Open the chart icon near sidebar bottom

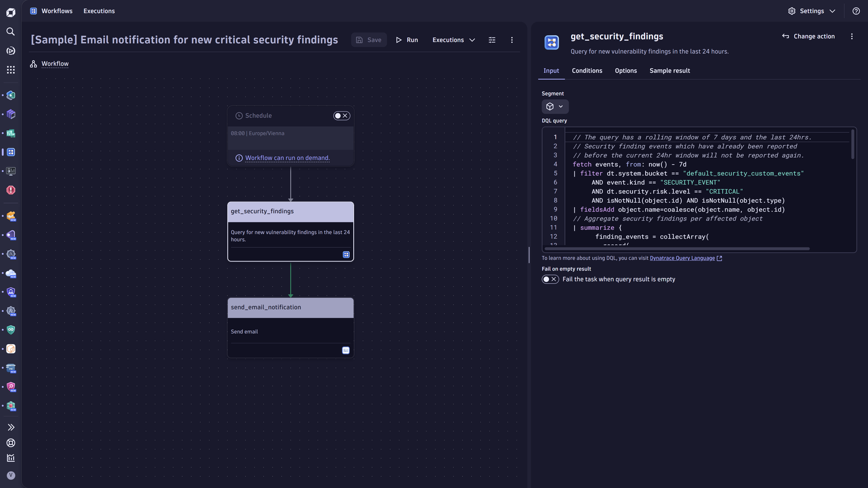[x=11, y=458]
